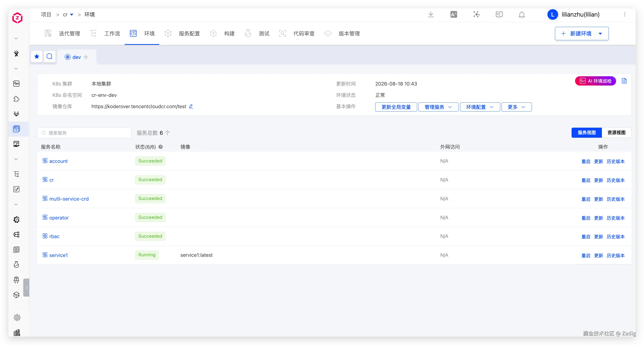Click the download icon in top bar
This screenshot has width=644, height=345.
click(x=431, y=14)
